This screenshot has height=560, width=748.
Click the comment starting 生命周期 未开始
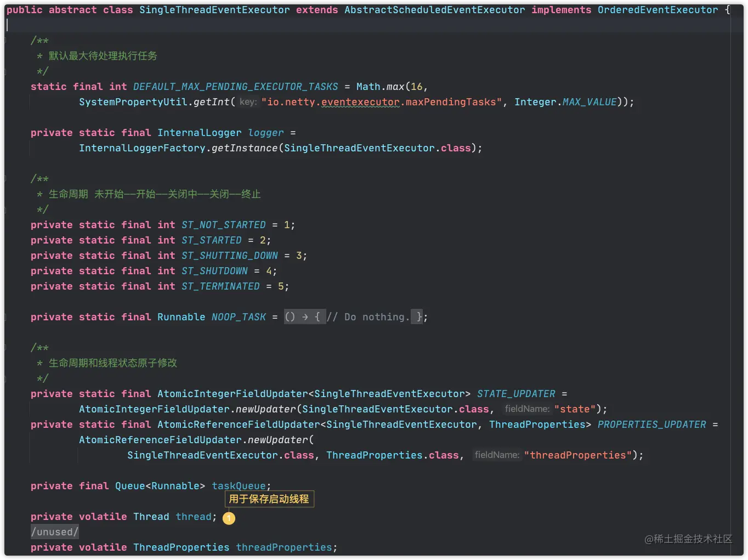pyautogui.click(x=155, y=194)
